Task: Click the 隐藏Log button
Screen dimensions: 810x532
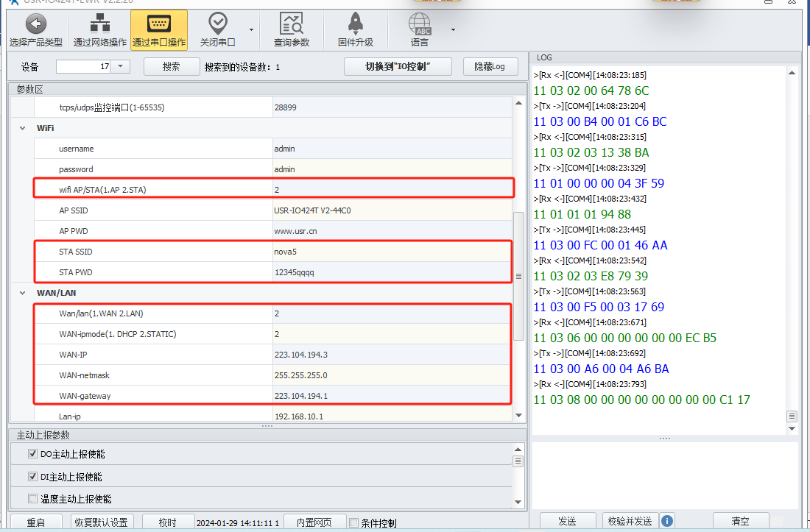Action: [x=490, y=66]
